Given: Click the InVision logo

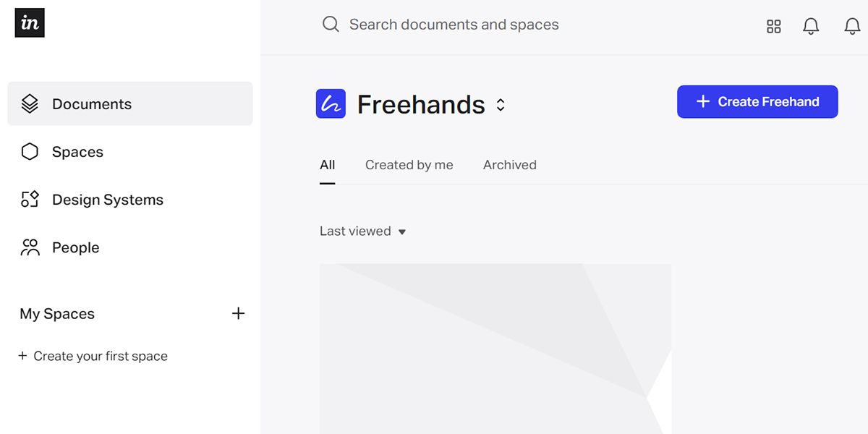Looking at the screenshot, I should pyautogui.click(x=29, y=22).
